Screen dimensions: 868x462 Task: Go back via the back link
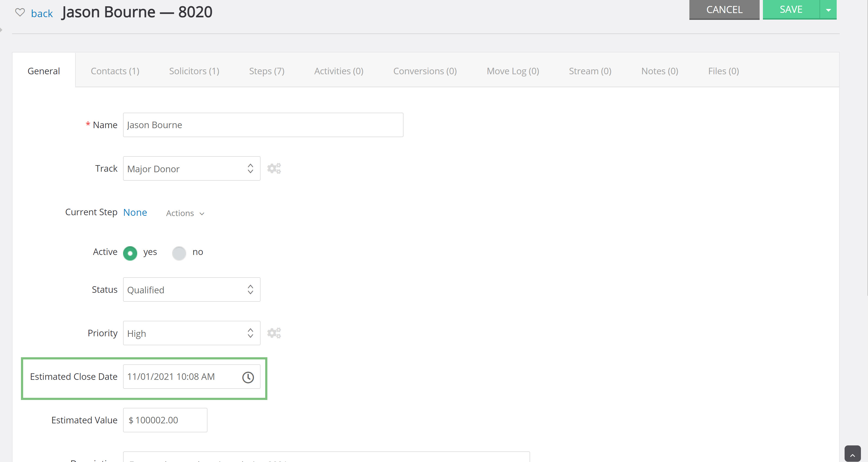(42, 14)
